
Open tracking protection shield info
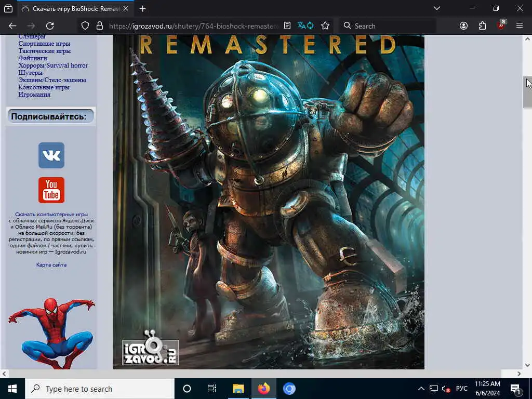coord(85,26)
